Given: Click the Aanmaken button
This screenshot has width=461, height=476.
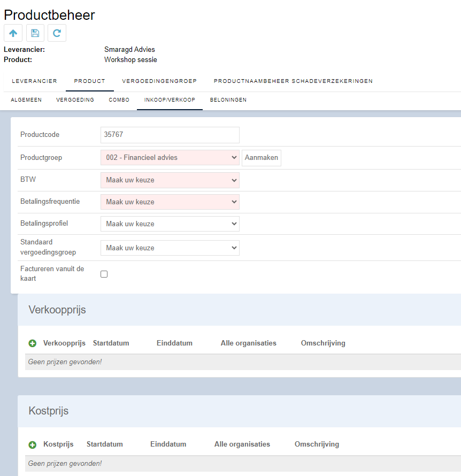Looking at the screenshot, I should (262, 158).
